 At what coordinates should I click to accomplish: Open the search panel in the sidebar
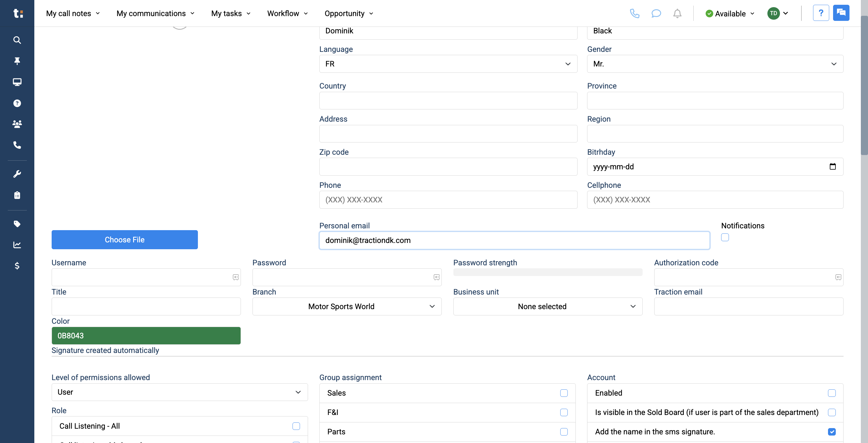click(17, 40)
